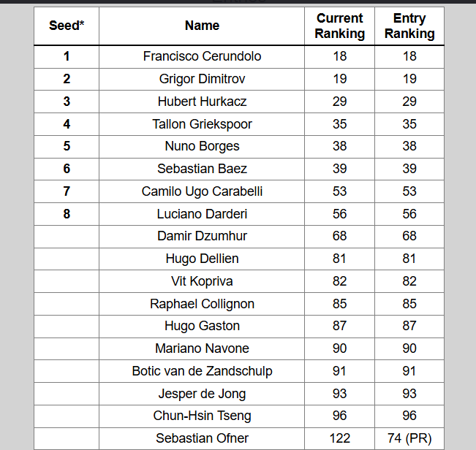Click the Vit Kopriva name cell
The width and height of the screenshot is (476, 450).
(x=202, y=281)
